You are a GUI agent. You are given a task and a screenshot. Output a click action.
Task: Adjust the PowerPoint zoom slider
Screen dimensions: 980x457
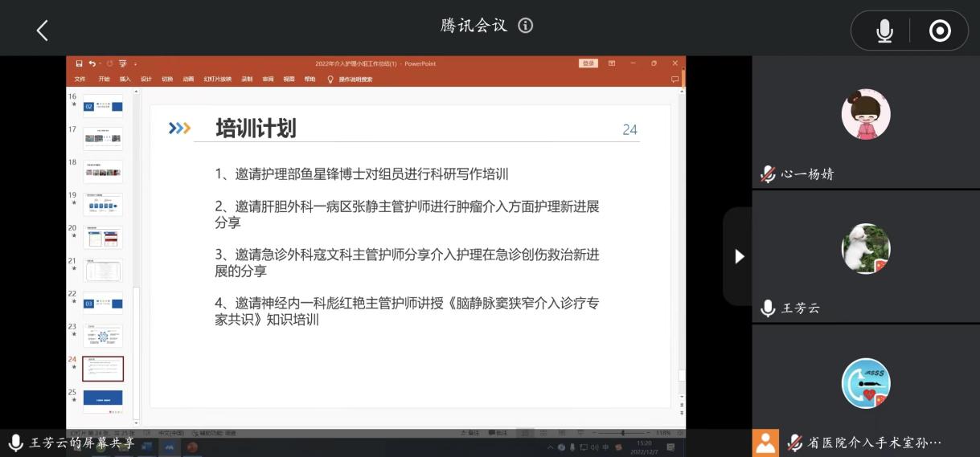coord(622,433)
